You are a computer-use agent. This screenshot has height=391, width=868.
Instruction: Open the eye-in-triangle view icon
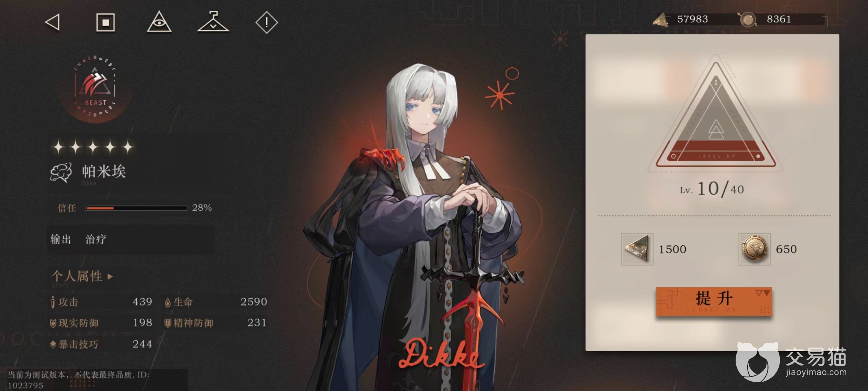[159, 22]
